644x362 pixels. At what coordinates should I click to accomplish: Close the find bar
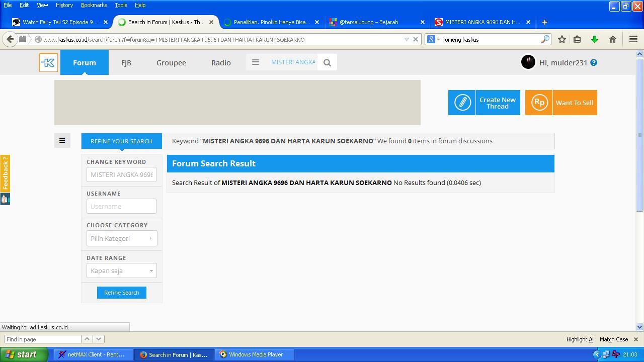pos(636,339)
